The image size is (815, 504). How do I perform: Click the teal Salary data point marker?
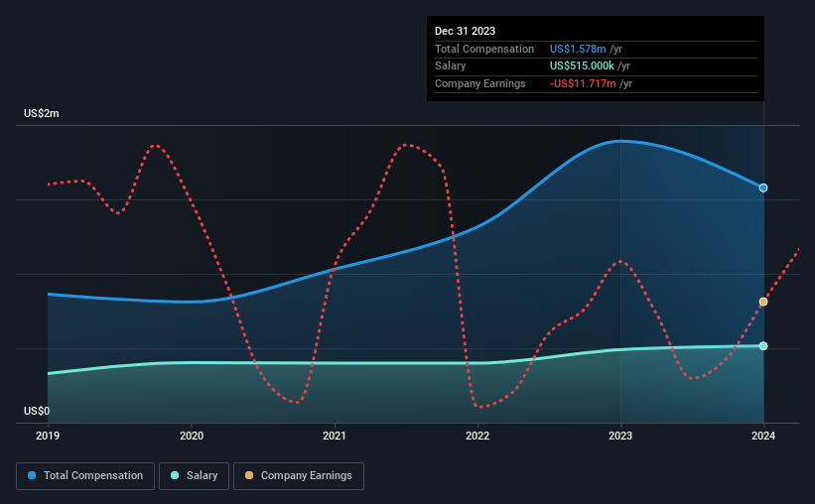coord(763,346)
